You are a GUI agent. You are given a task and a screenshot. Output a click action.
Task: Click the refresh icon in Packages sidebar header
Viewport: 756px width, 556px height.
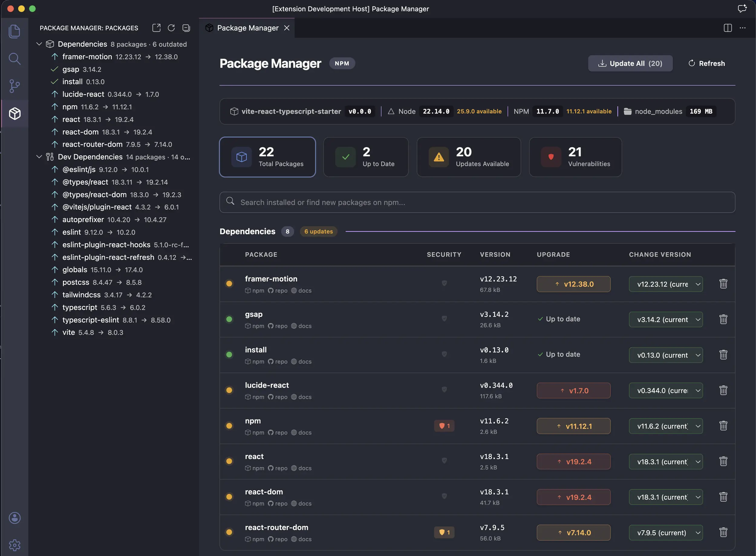point(171,28)
